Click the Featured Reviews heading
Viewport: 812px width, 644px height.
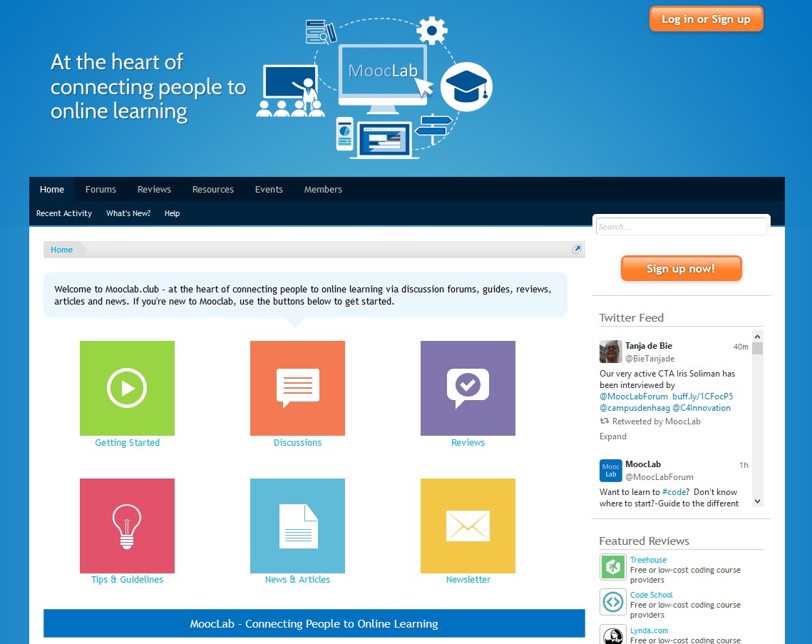click(644, 541)
